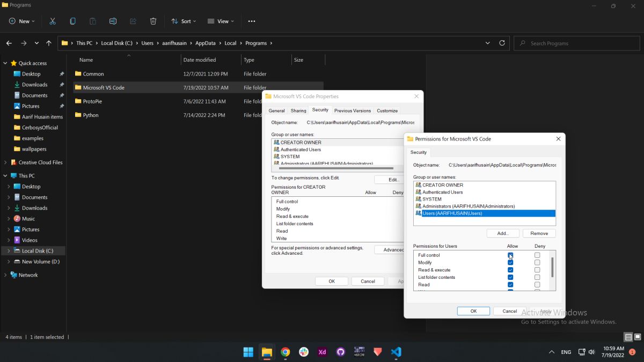Click the Remove button in Permissions
The height and width of the screenshot is (362, 644).
[539, 233]
